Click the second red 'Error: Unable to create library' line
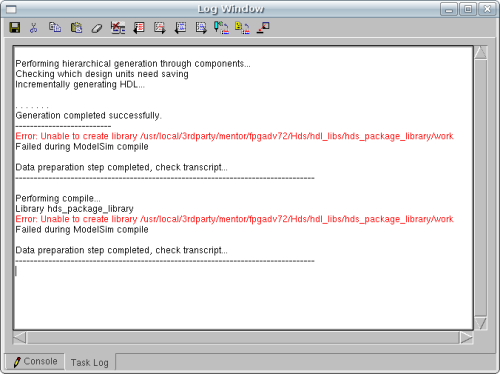This screenshot has height=374, width=500. click(x=234, y=219)
